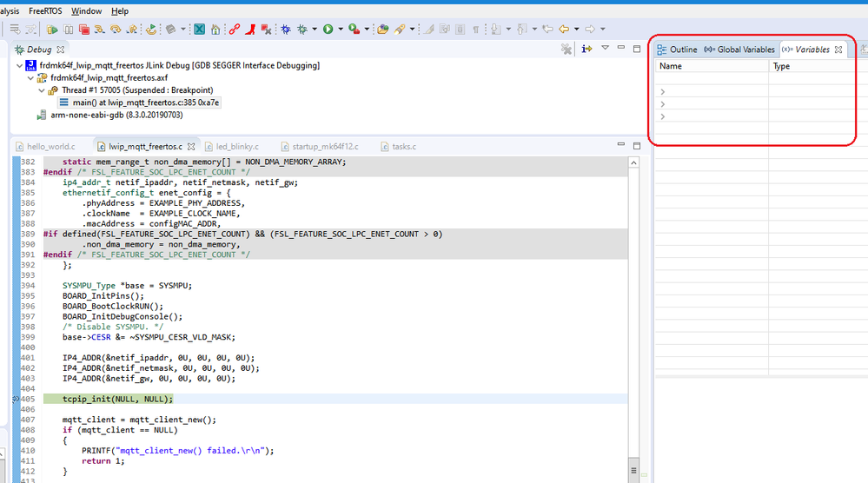Click the editor scrollbar thumb near bottom
Image resolution: width=868 pixels, height=483 pixels.
point(633,470)
